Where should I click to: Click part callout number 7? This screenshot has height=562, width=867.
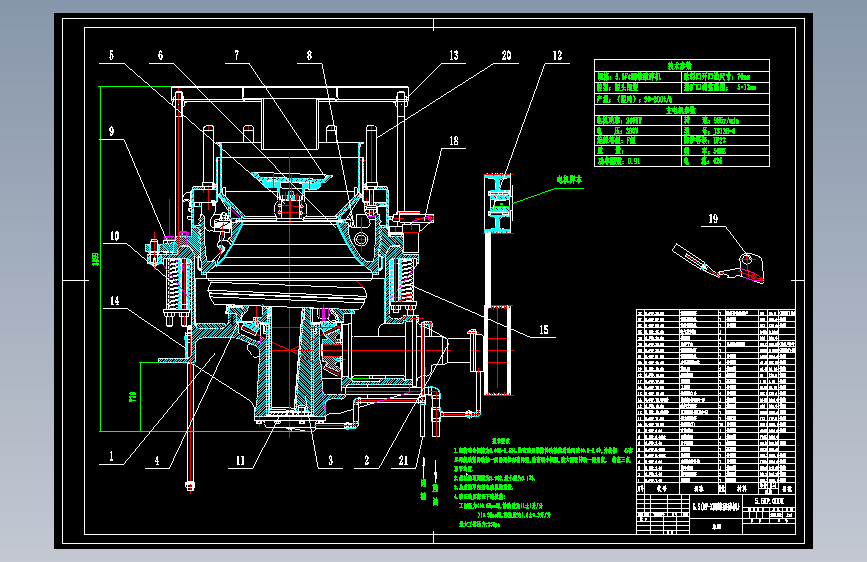coord(237,55)
